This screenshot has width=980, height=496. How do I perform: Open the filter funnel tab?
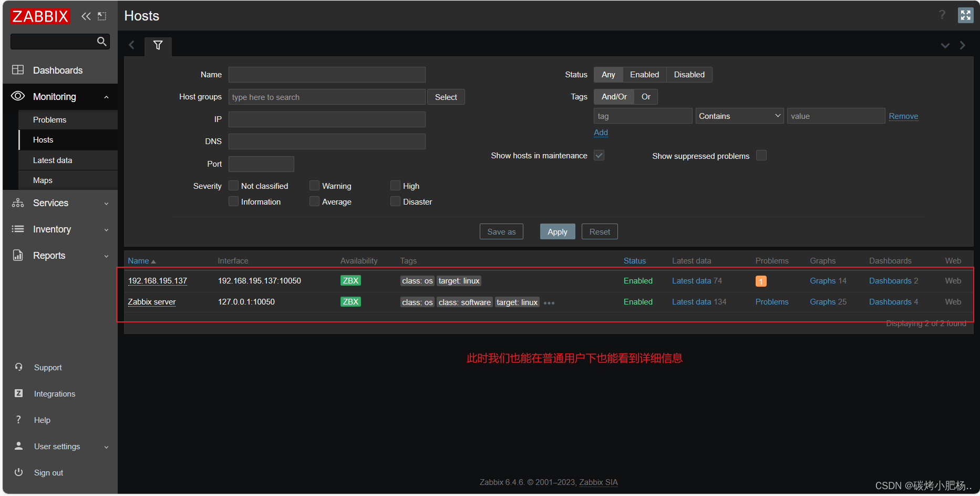point(158,45)
